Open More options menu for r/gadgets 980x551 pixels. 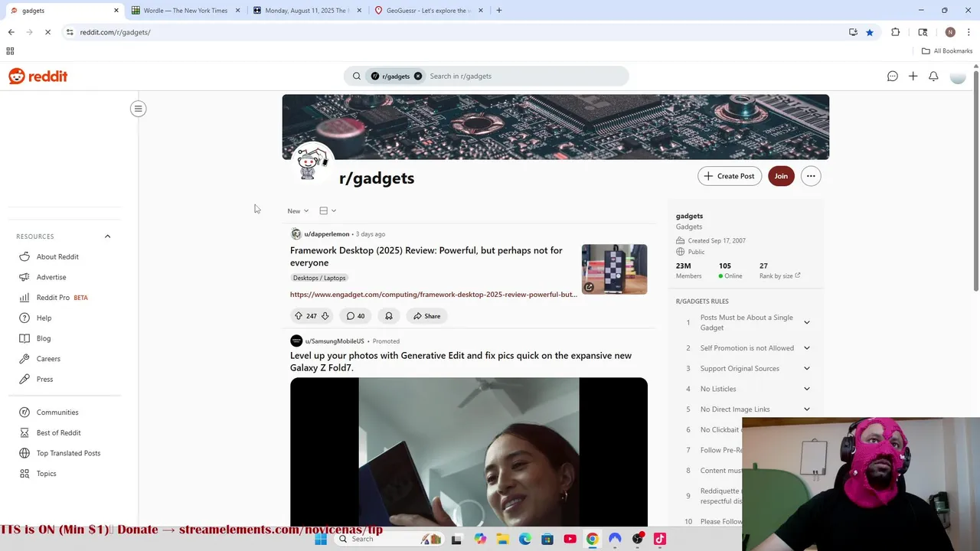coord(810,176)
